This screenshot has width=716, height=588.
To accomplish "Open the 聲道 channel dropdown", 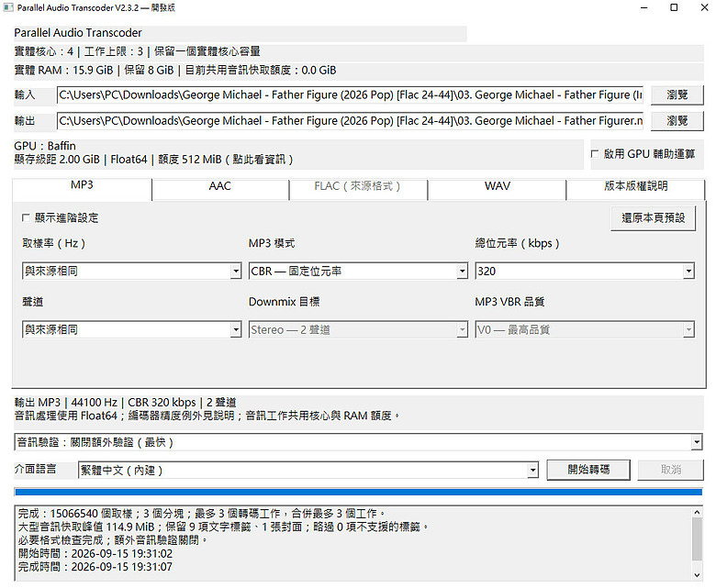I will 131,329.
